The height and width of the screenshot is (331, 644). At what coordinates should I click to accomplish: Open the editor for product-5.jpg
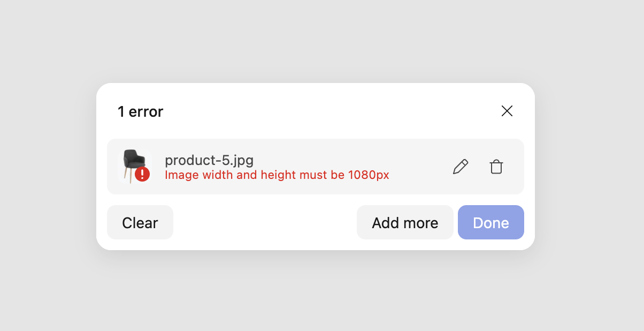click(461, 167)
